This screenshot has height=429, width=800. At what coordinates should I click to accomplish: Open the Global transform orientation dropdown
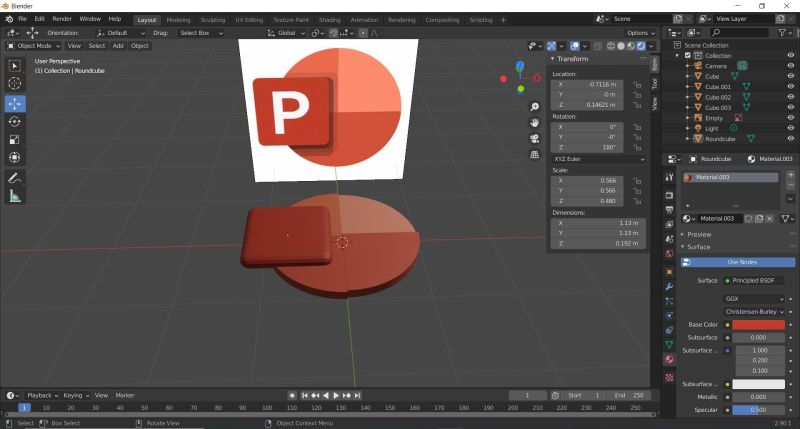point(286,33)
